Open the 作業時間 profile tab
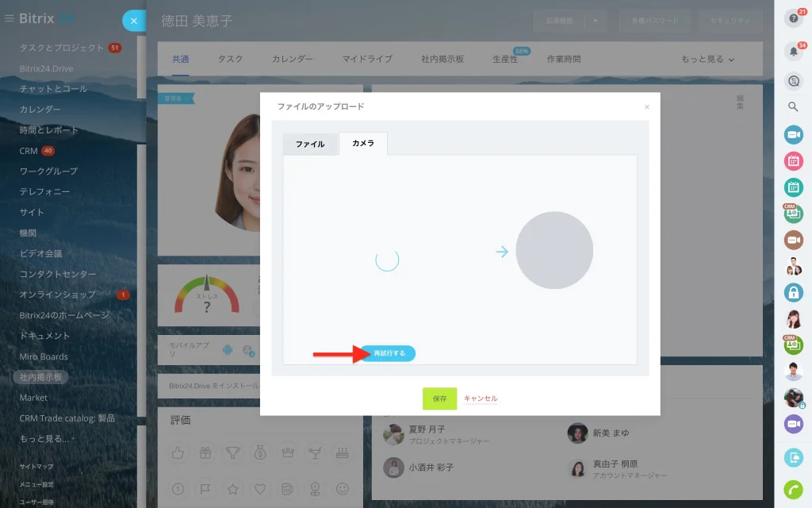Viewport: 812px width, 508px height. click(564, 59)
